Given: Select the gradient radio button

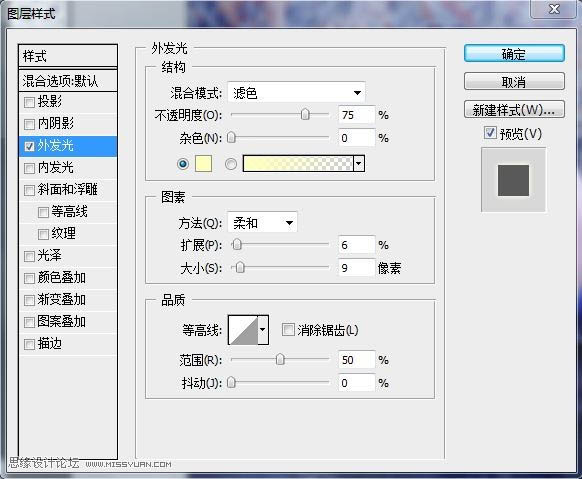Looking at the screenshot, I should pos(230,163).
